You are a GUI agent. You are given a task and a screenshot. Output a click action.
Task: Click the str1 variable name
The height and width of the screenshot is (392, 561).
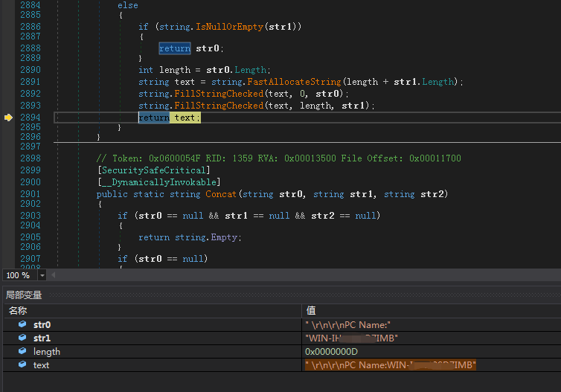[x=42, y=338]
